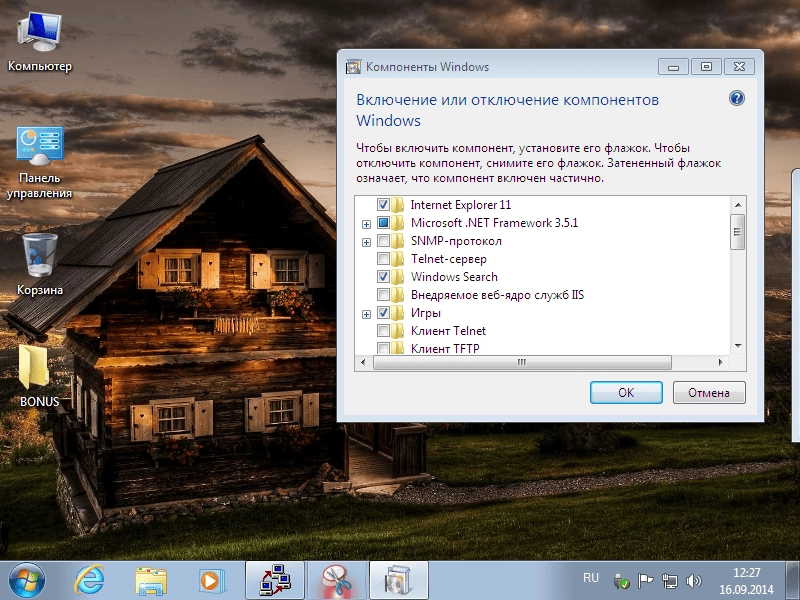800x600 pixels.
Task: Click the Show Desktop strip after clock
Action: coord(793,581)
